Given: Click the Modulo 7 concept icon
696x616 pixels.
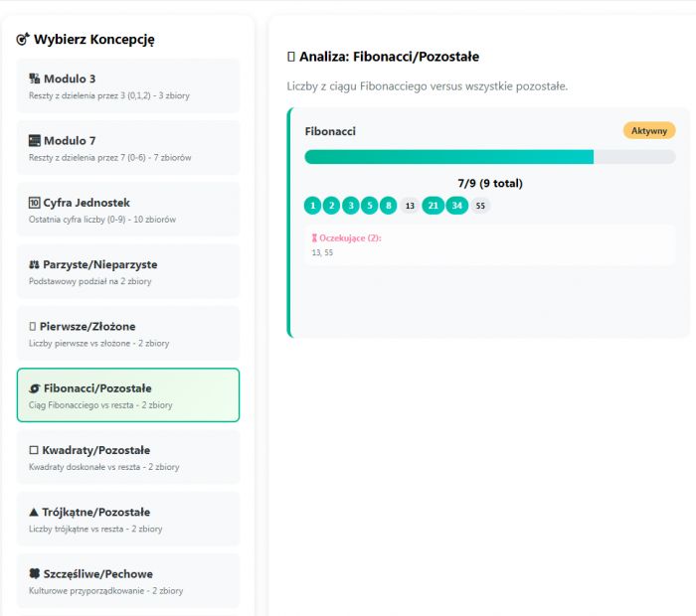Looking at the screenshot, I should coord(35,141).
